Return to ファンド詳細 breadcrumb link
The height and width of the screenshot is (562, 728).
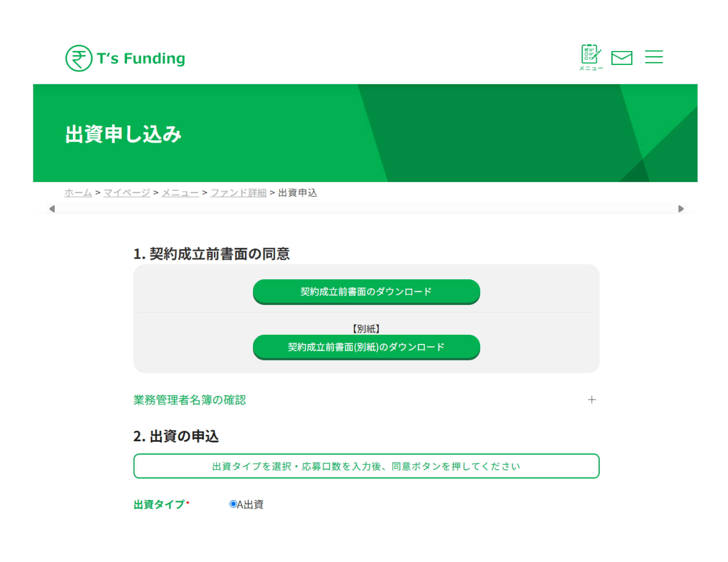(x=238, y=193)
